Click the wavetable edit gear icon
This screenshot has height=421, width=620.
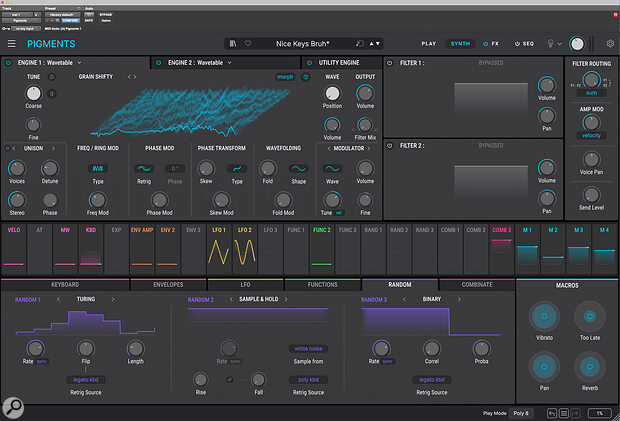[x=306, y=77]
